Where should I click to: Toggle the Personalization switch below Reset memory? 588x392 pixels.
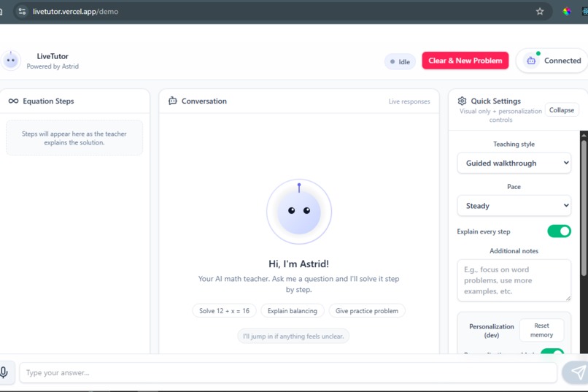pyautogui.click(x=552, y=352)
